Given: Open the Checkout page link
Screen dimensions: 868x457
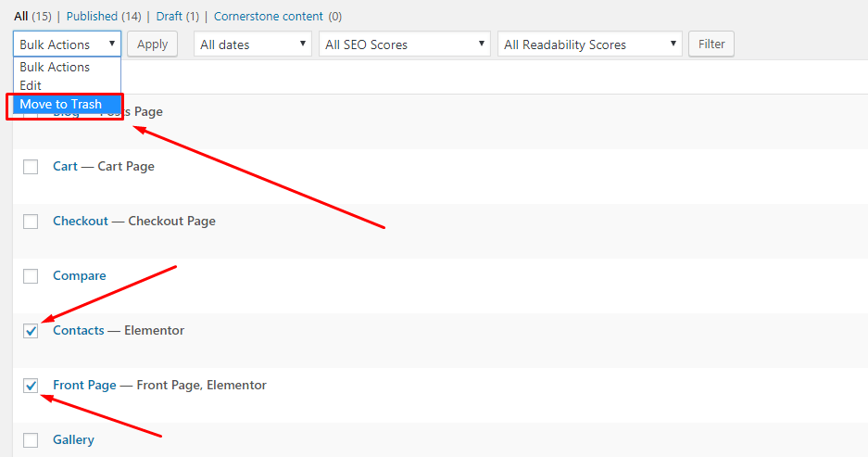Looking at the screenshot, I should coord(81,221).
